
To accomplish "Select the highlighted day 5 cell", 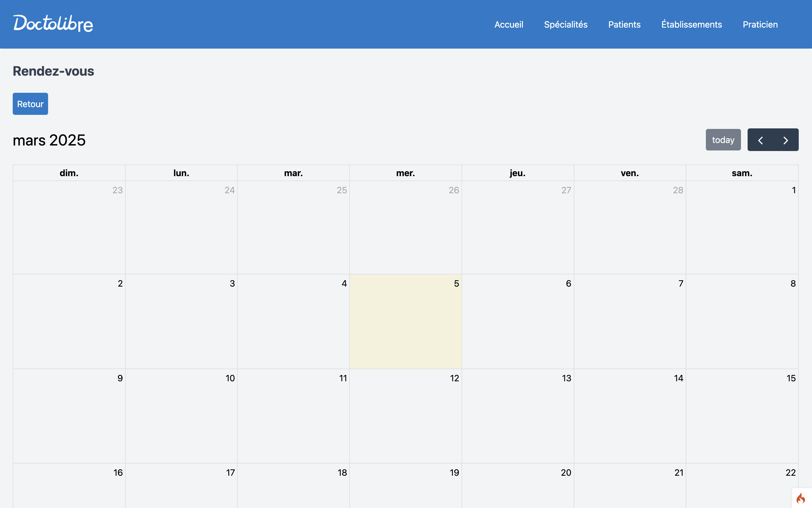I will point(405,321).
